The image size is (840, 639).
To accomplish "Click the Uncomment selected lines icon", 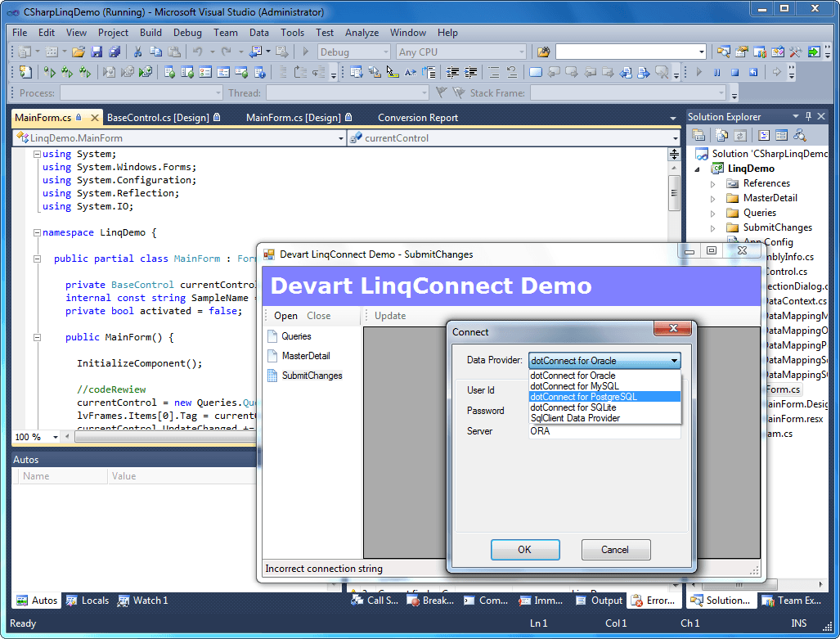I will [x=512, y=72].
